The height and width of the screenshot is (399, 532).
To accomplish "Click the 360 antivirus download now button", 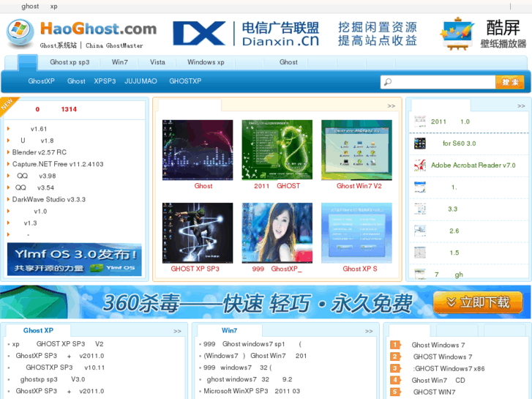I will pyautogui.click(x=477, y=302).
